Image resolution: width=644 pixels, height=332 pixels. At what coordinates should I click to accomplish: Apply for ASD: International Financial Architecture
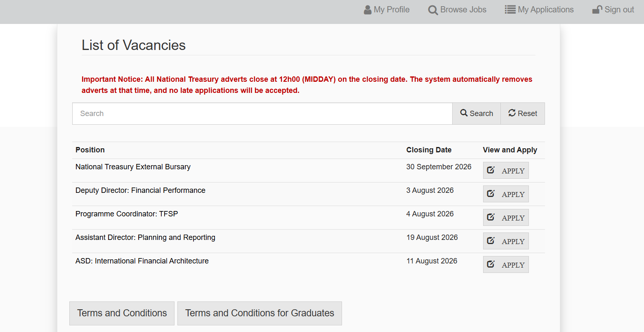click(506, 265)
